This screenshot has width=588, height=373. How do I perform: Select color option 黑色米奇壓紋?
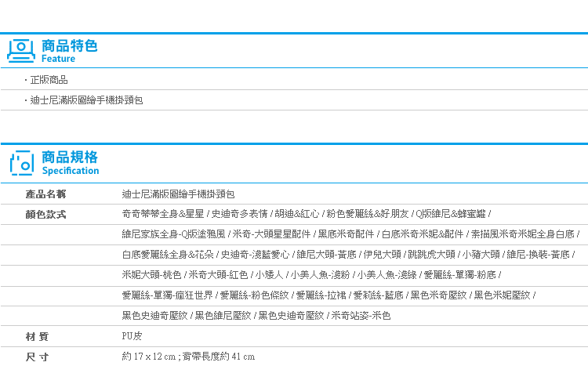tap(439, 295)
